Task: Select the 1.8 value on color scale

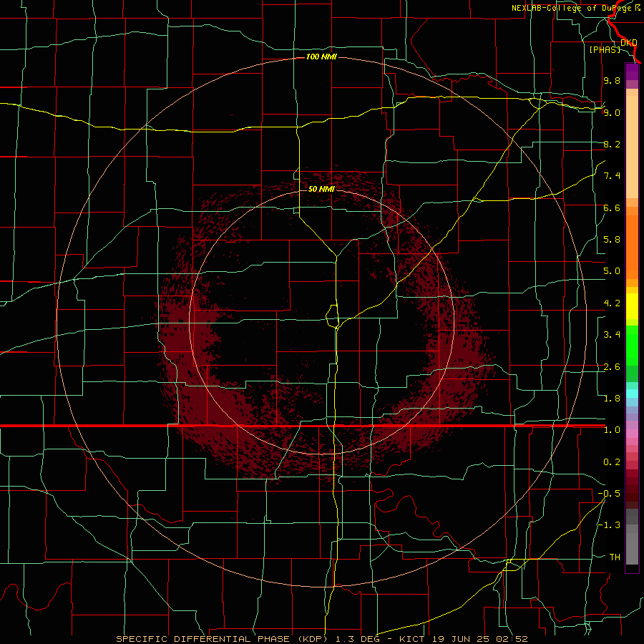Action: tap(612, 399)
